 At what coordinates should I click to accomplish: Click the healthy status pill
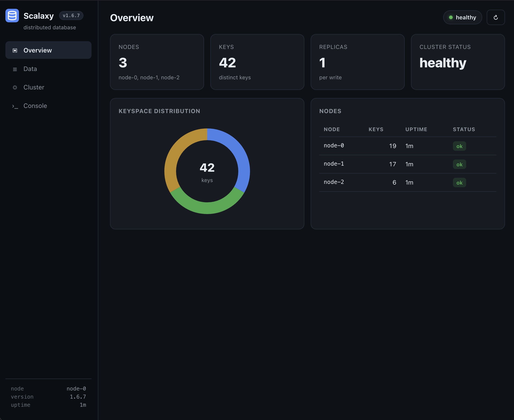[x=462, y=17]
